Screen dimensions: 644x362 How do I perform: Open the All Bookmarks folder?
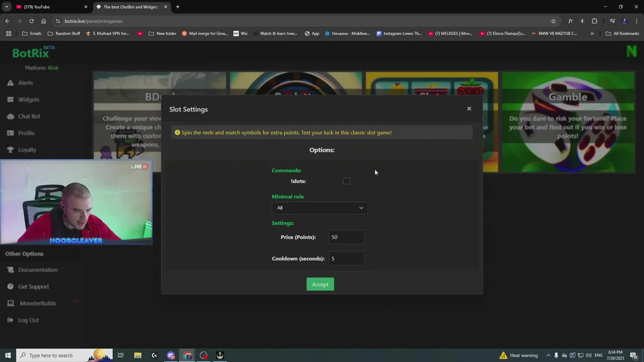(x=622, y=34)
